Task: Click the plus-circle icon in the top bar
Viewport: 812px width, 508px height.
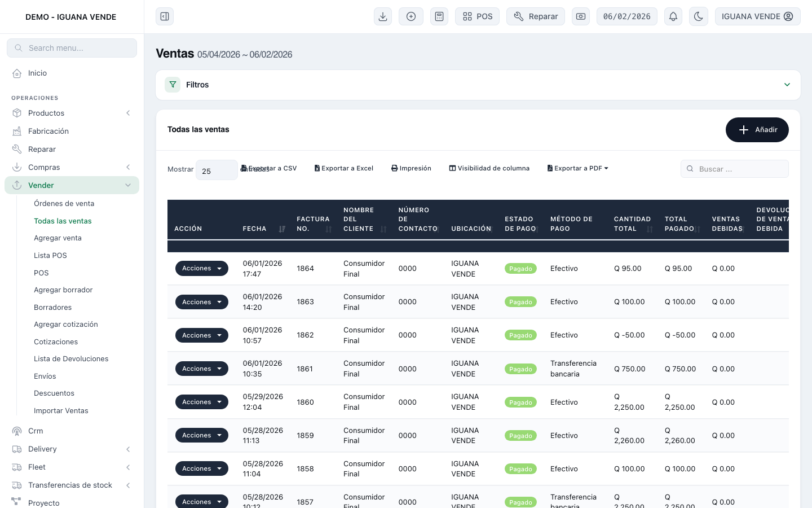Action: point(411,16)
